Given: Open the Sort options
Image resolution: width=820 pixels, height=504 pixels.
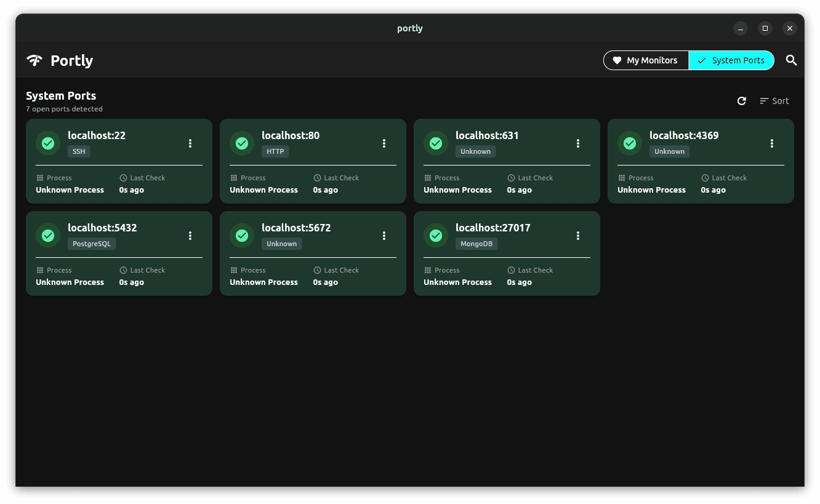Looking at the screenshot, I should [774, 100].
